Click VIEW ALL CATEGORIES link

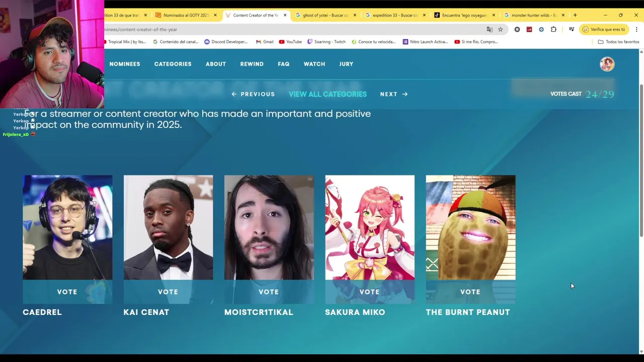tap(328, 94)
